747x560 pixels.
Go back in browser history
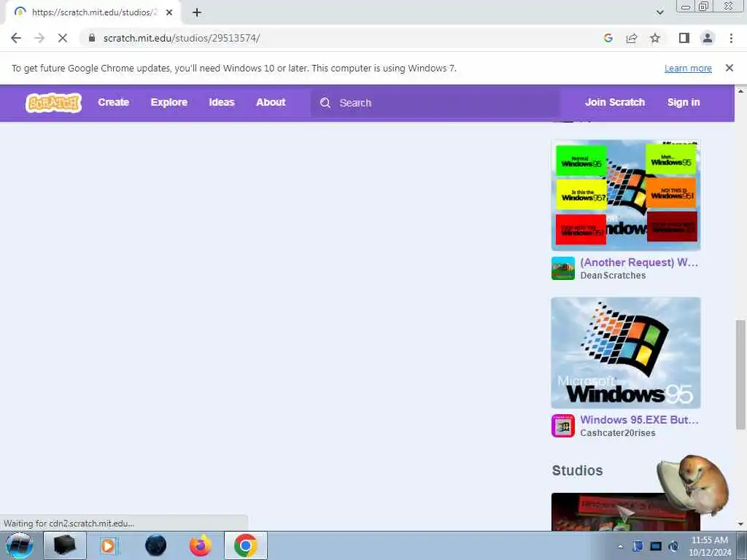point(16,38)
